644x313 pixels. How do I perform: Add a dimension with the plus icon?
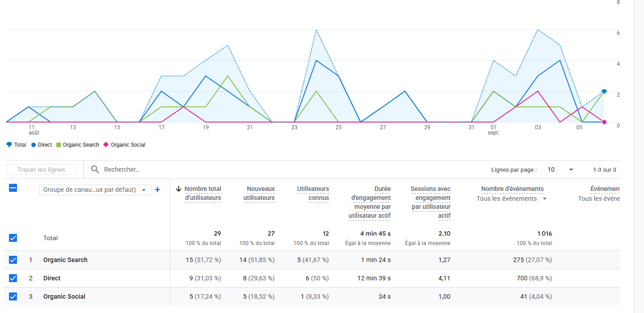[x=157, y=190]
